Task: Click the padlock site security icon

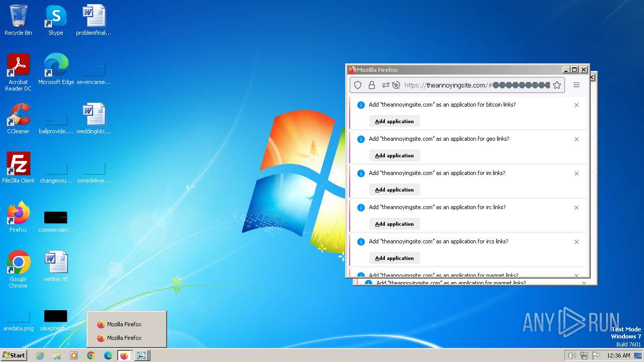Action: [x=372, y=85]
